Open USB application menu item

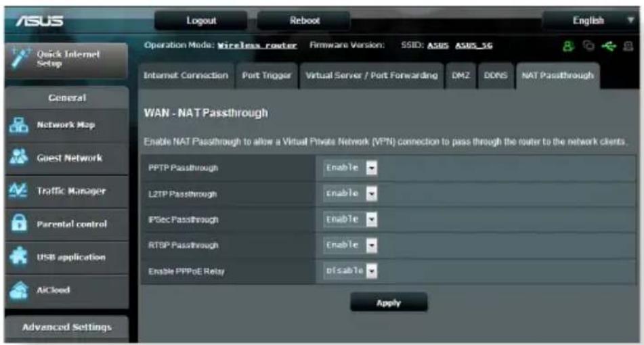click(x=67, y=257)
